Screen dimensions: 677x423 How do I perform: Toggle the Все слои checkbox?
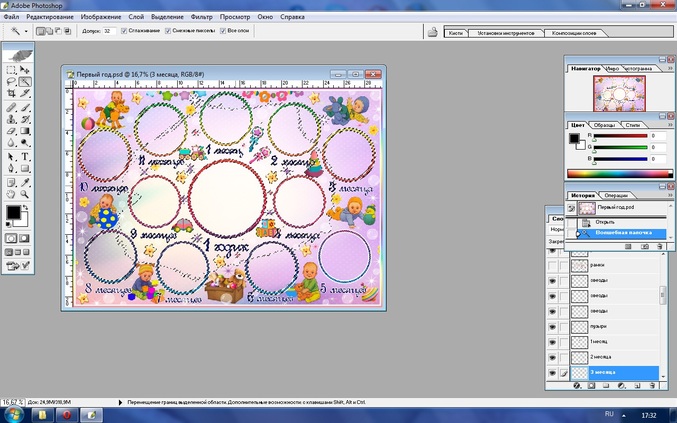click(x=223, y=31)
